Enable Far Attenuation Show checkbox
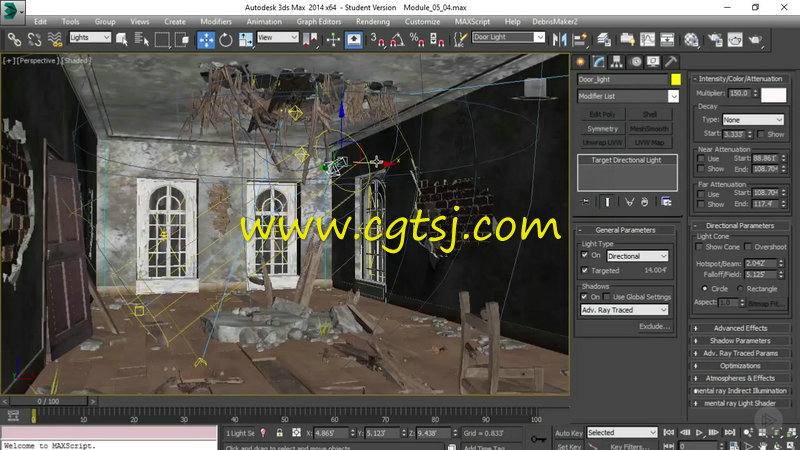The image size is (800, 450). pyautogui.click(x=701, y=204)
